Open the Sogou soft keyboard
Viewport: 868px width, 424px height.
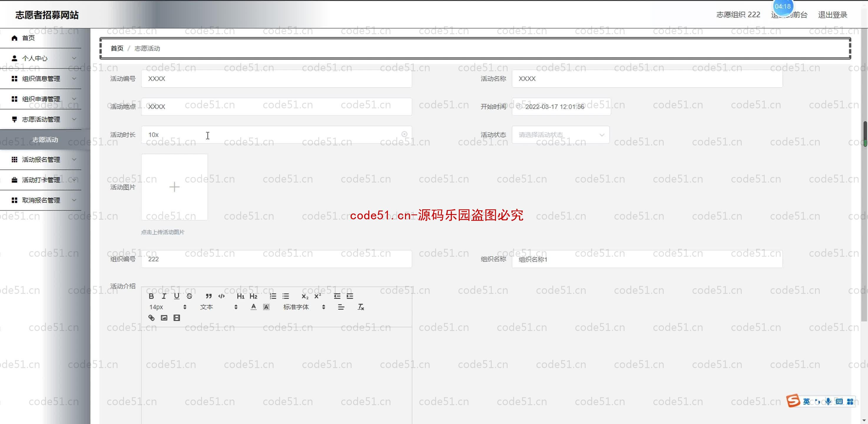coord(839,401)
